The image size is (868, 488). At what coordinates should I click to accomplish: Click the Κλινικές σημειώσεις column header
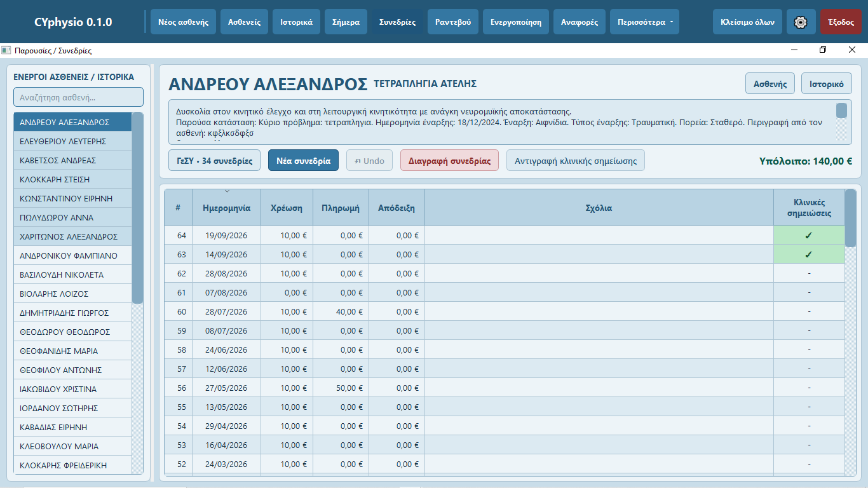(809, 208)
